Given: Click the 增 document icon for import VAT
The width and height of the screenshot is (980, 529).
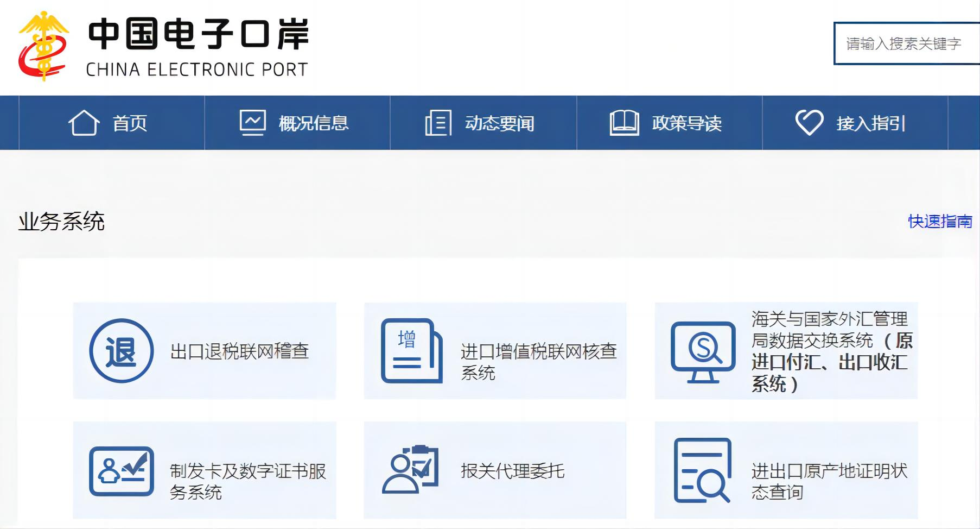Looking at the screenshot, I should 411,351.
